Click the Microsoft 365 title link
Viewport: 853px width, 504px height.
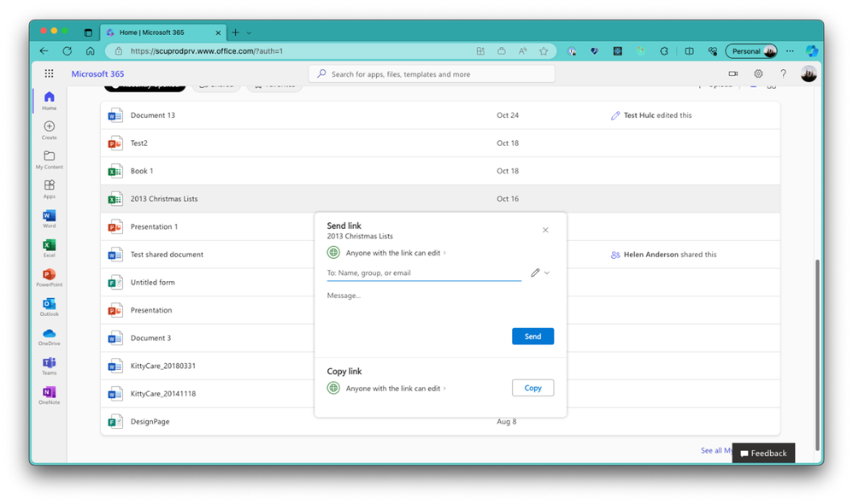(x=97, y=73)
